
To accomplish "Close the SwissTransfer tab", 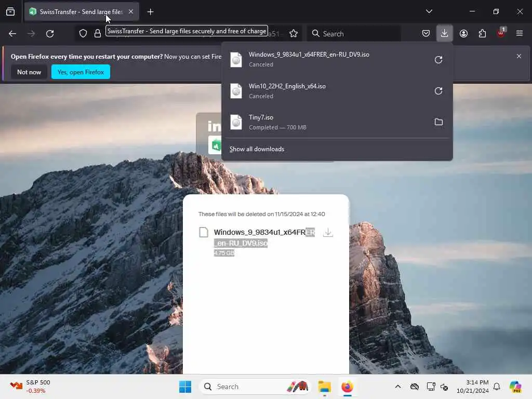I will pos(131,11).
